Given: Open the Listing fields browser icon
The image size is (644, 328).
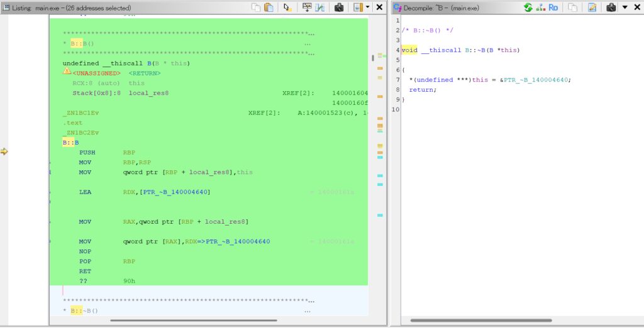Looking at the screenshot, I should [307, 8].
